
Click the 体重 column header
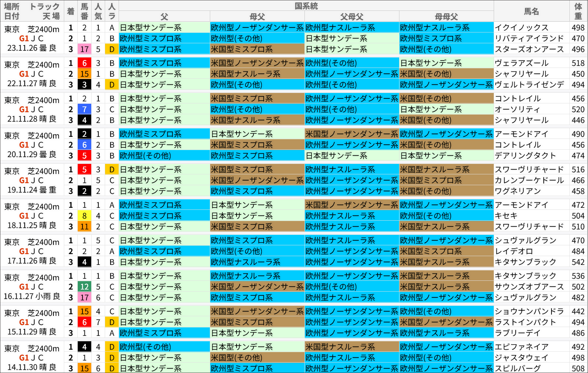tap(578, 11)
